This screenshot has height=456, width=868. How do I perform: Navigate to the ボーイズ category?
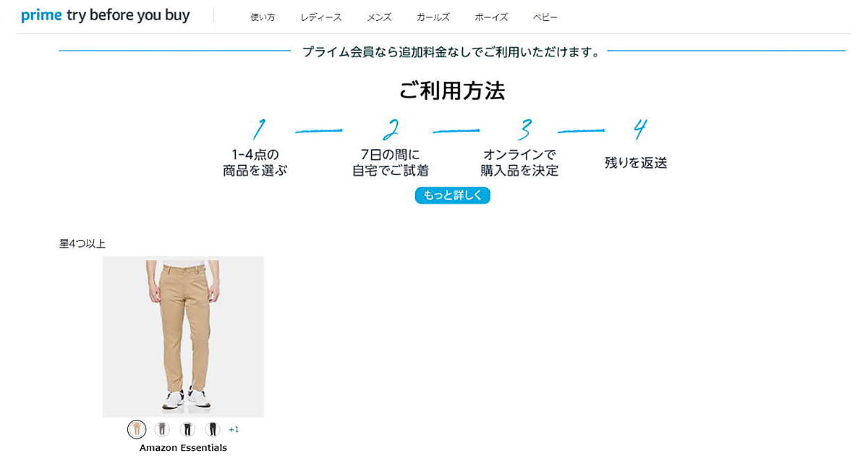click(491, 17)
